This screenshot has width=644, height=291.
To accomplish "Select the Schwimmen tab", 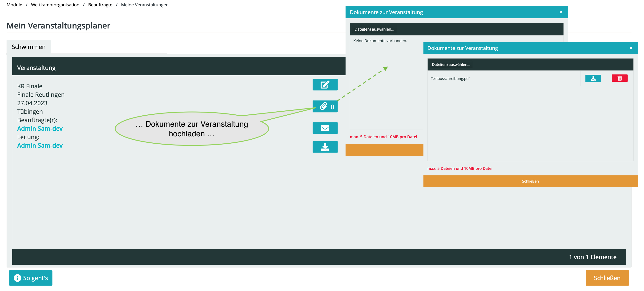I will [x=29, y=47].
